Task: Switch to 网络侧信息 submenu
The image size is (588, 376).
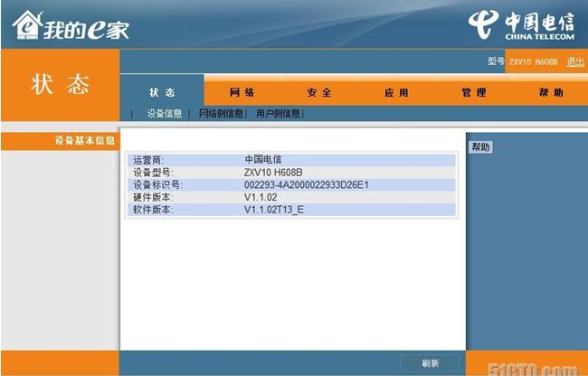Action: point(221,114)
